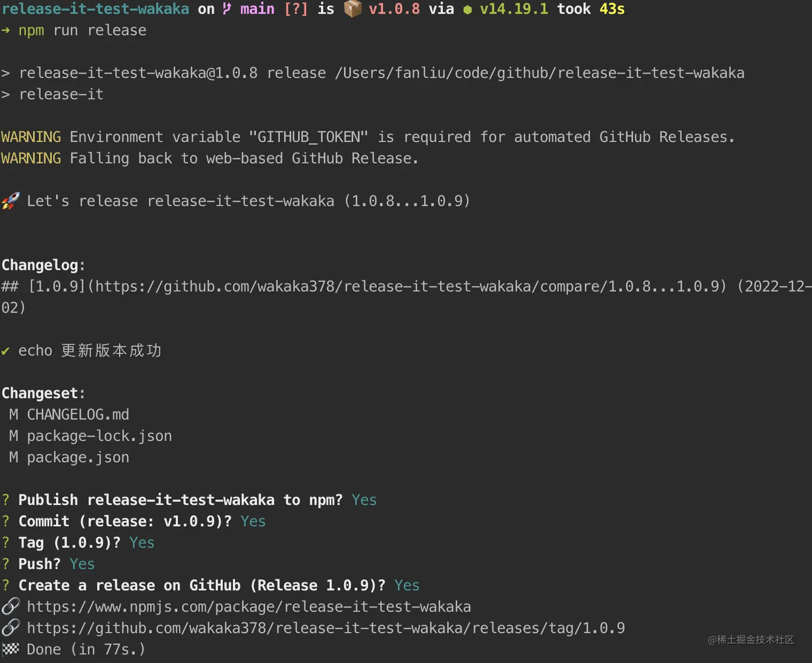Click the '(1.0.8...1.0.9)' version range text
This screenshot has height=663, width=812.
point(407,201)
